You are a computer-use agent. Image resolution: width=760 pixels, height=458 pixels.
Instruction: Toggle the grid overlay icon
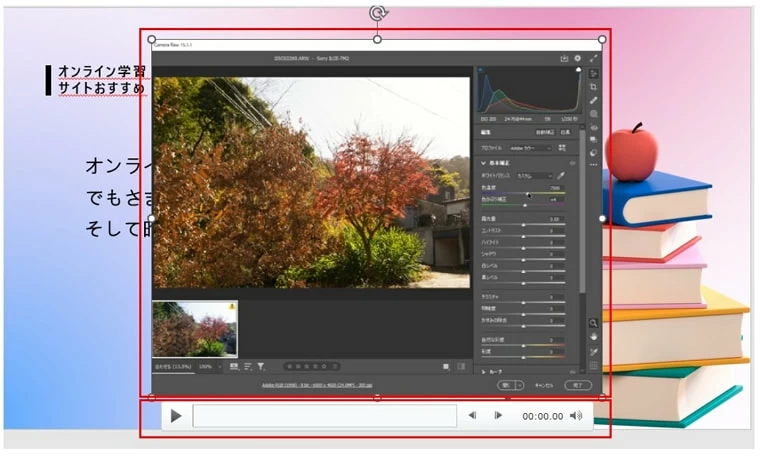coord(594,366)
